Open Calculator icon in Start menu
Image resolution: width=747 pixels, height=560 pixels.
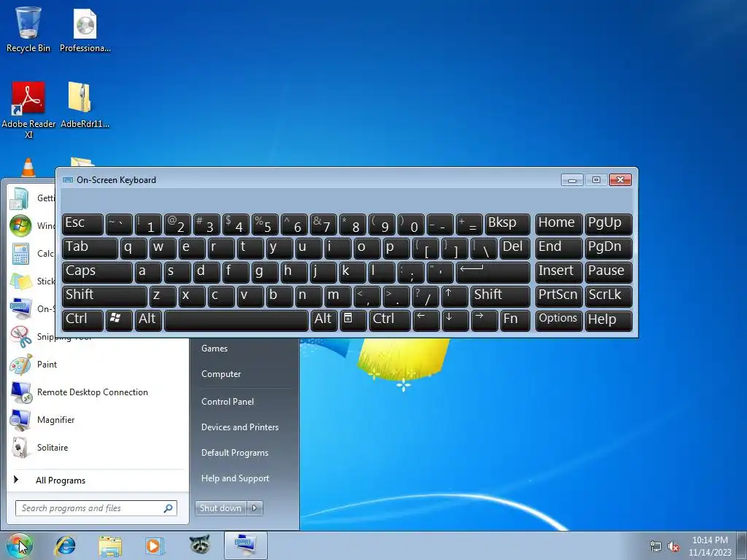(20, 254)
